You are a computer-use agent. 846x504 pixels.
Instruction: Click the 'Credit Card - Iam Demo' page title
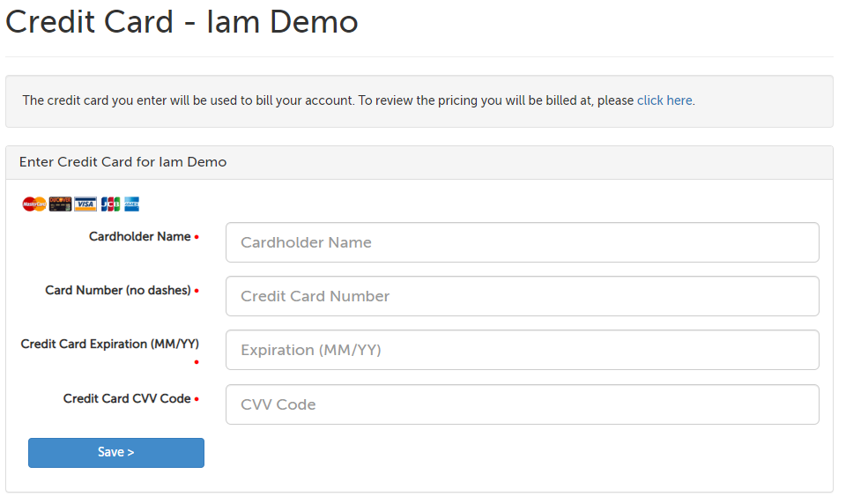point(182,21)
